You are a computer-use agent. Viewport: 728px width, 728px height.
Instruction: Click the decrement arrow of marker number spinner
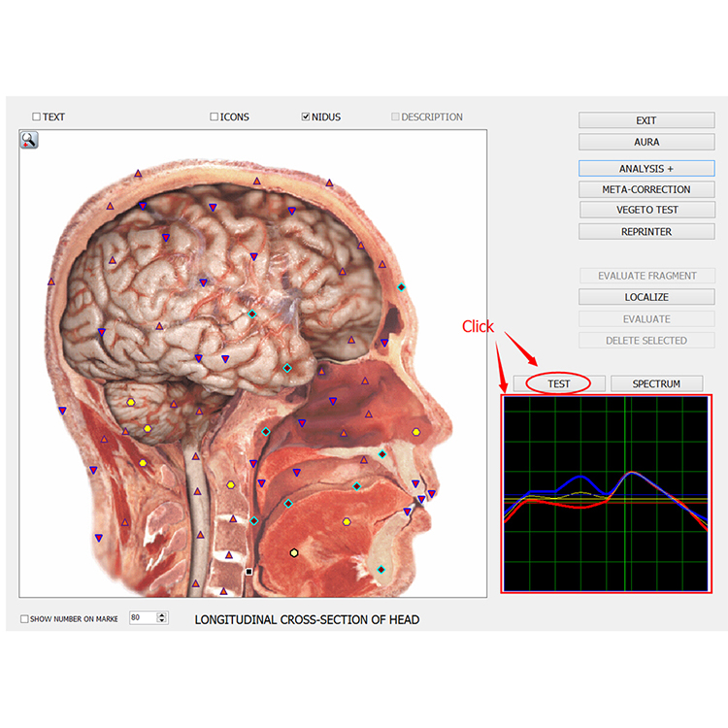(162, 620)
